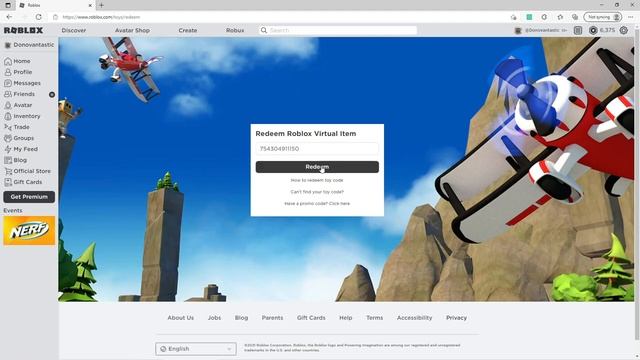The width and height of the screenshot is (640, 360).
Task: Expand the English language dropdown
Action: coord(196,349)
